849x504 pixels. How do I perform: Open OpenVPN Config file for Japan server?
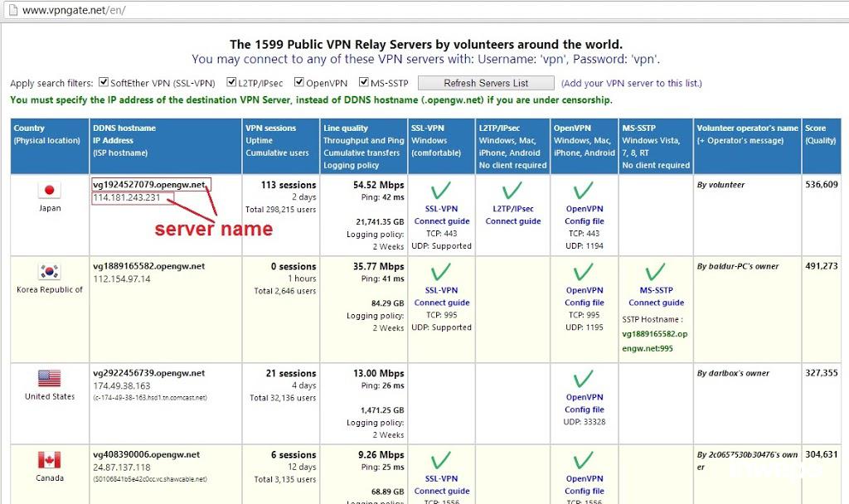(x=585, y=215)
